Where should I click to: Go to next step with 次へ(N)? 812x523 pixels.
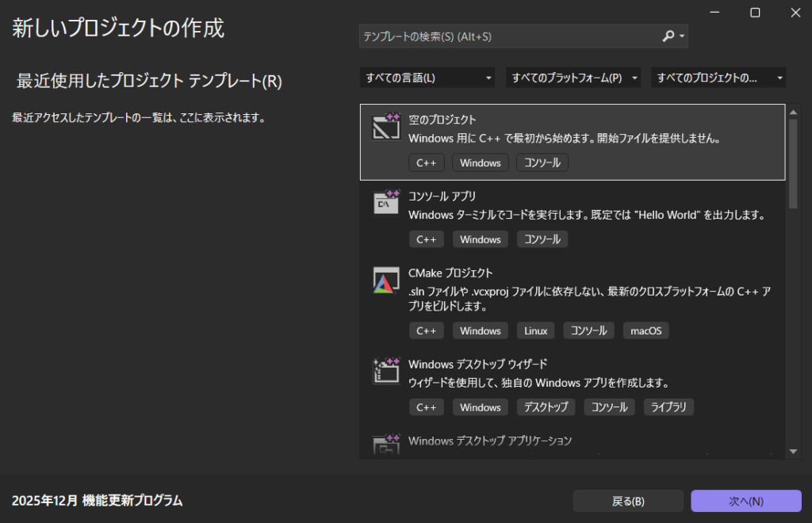tap(746, 501)
